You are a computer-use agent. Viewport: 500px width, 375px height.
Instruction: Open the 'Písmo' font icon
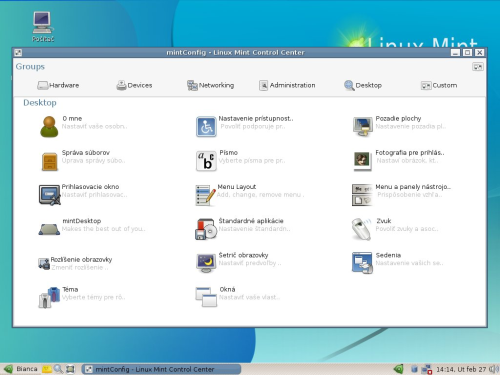pos(206,161)
